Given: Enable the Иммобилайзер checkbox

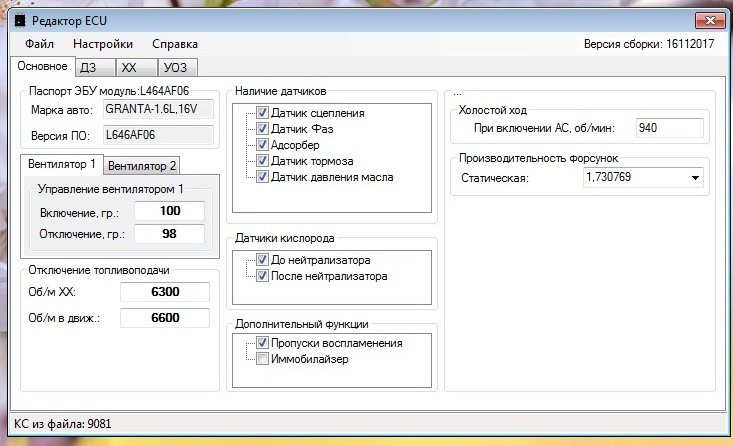Looking at the screenshot, I should point(262,359).
